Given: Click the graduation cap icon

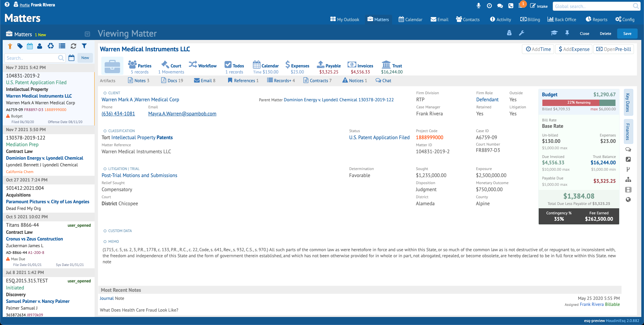Looking at the screenshot, I should (554, 33).
